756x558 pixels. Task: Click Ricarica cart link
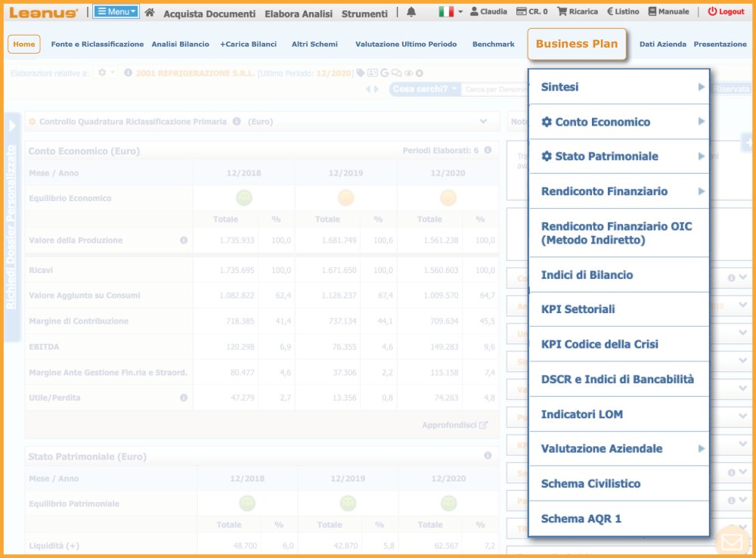pyautogui.click(x=577, y=11)
